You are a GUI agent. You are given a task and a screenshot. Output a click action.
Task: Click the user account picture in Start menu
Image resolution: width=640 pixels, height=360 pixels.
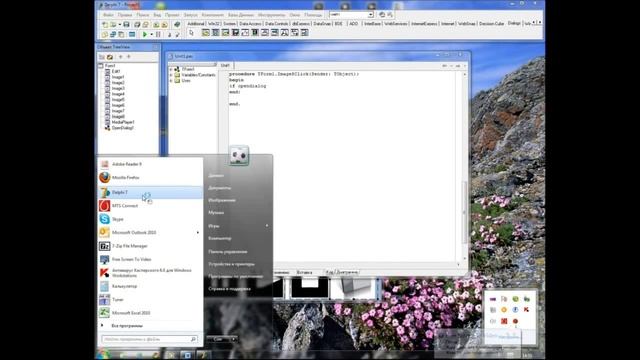coord(239,156)
